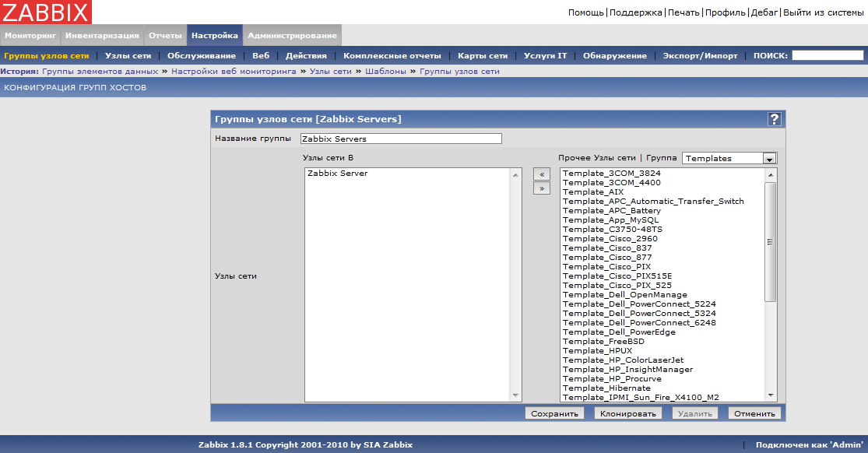
Task: Open Карты сети submenu item
Action: [x=483, y=56]
